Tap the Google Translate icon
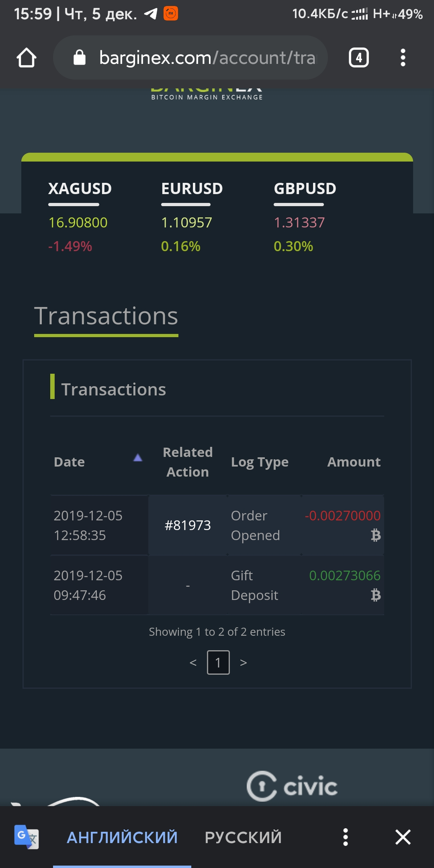Image resolution: width=434 pixels, height=868 pixels. [x=27, y=837]
